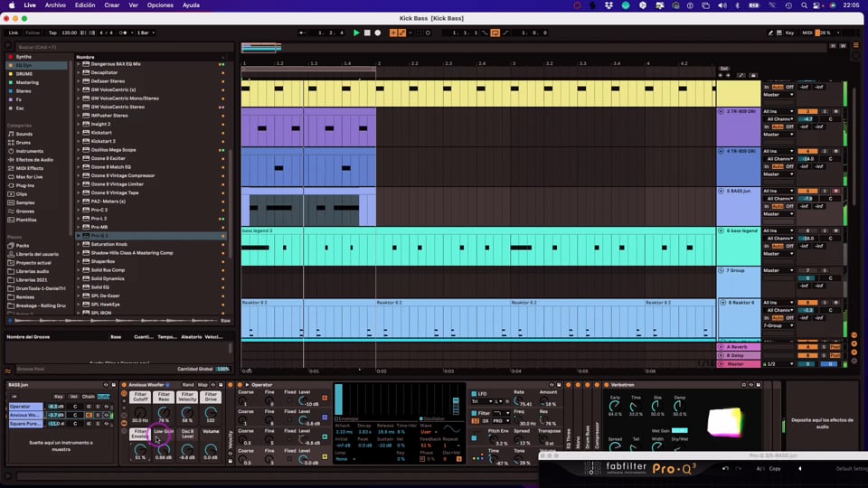Viewport: 868px width, 488px height.
Task: Open the Instrumentos category
Action: point(29,151)
